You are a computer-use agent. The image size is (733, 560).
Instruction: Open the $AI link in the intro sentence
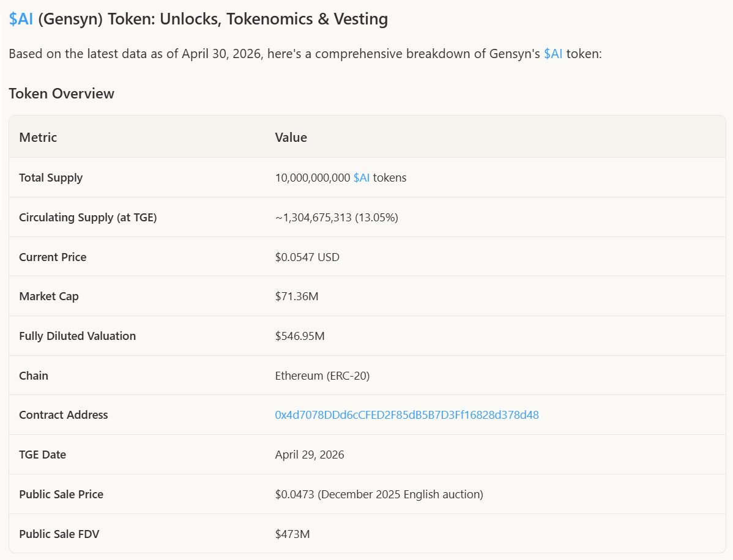(553, 54)
